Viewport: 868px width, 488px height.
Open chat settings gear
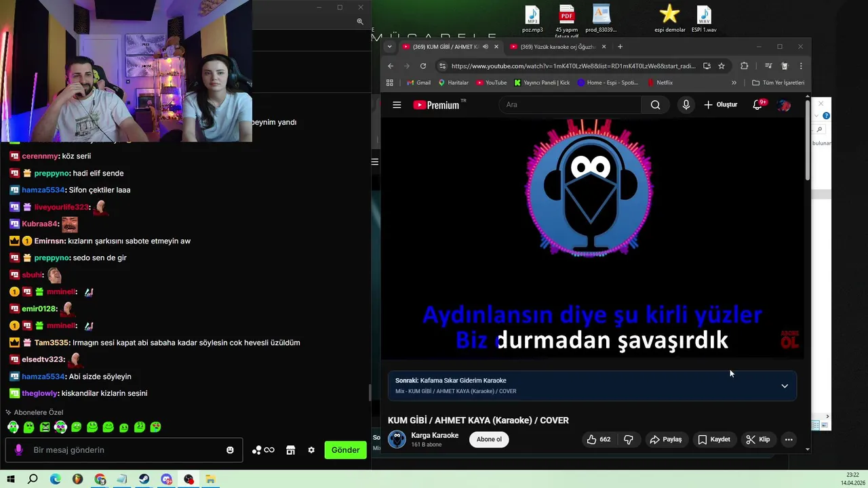pyautogui.click(x=311, y=450)
